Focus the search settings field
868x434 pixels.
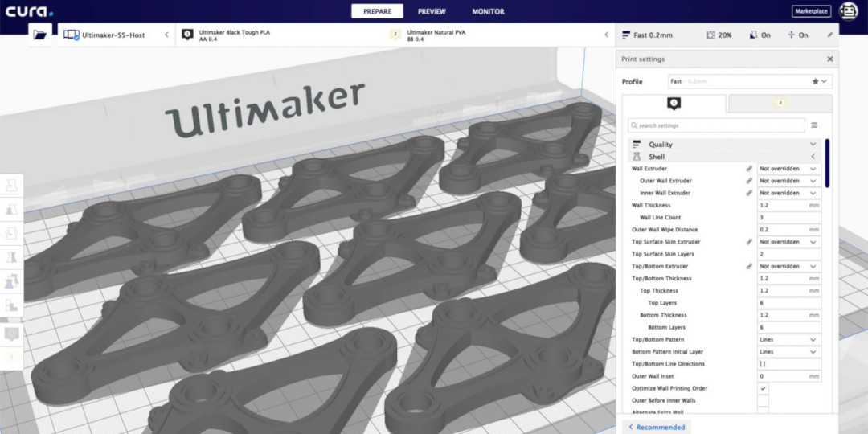click(716, 125)
